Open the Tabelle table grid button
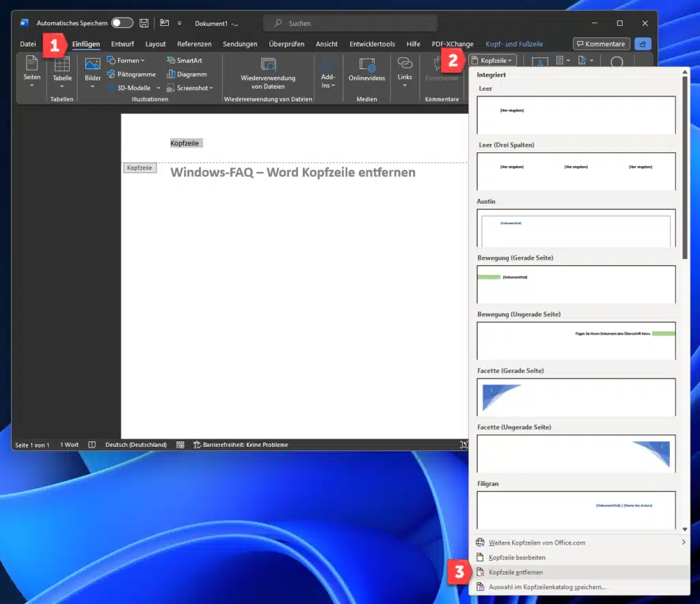Screen dimensions: 700x604 tap(62, 72)
